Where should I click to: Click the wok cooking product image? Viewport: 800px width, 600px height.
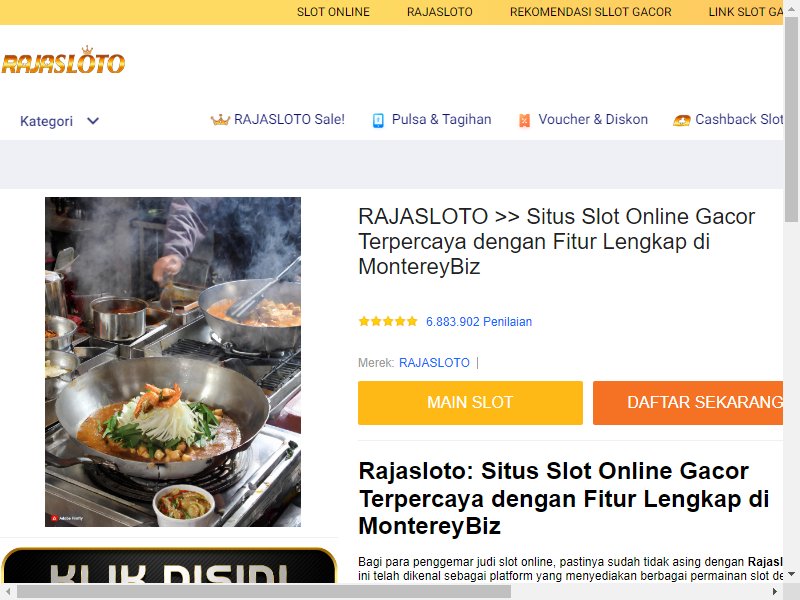click(173, 362)
